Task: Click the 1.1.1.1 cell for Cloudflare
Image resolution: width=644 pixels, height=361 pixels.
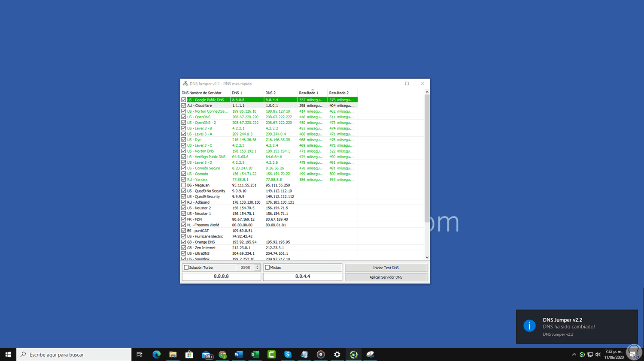Action: 238,105
